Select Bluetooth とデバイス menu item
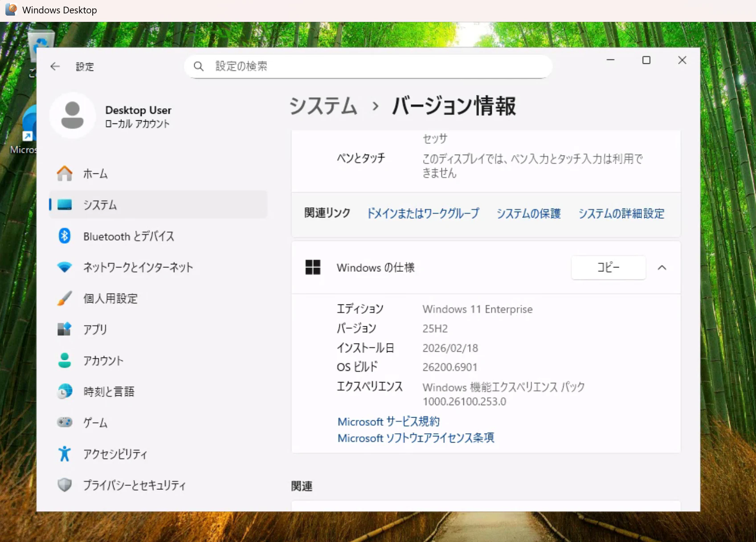Viewport: 756px width, 542px height. (159, 236)
